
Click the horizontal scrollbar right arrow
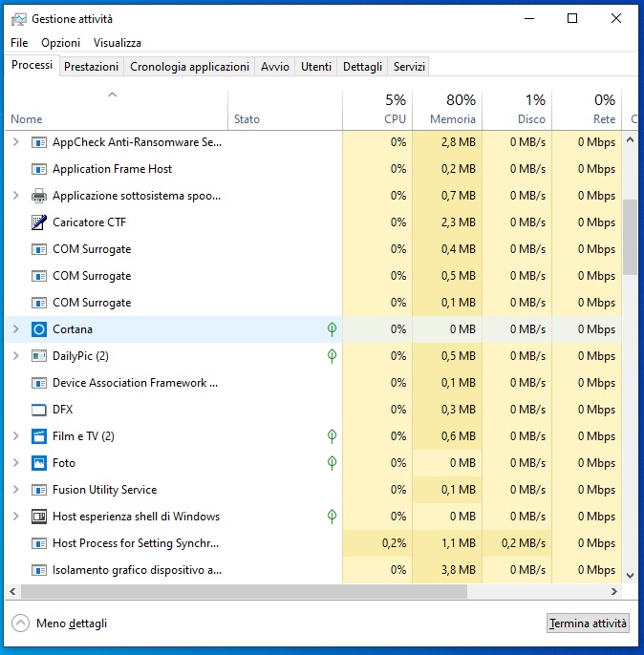(x=614, y=592)
